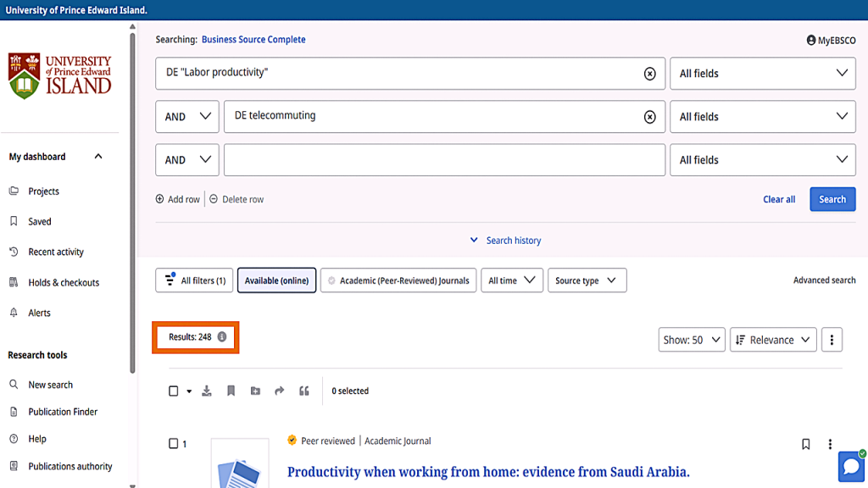Click the add to project folder icon
The image size is (868, 488).
(255, 391)
